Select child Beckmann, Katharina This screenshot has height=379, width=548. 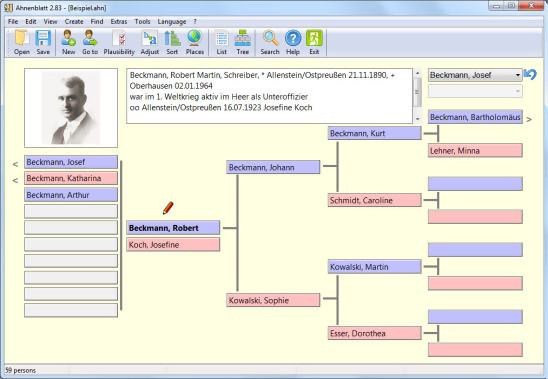coord(71,178)
